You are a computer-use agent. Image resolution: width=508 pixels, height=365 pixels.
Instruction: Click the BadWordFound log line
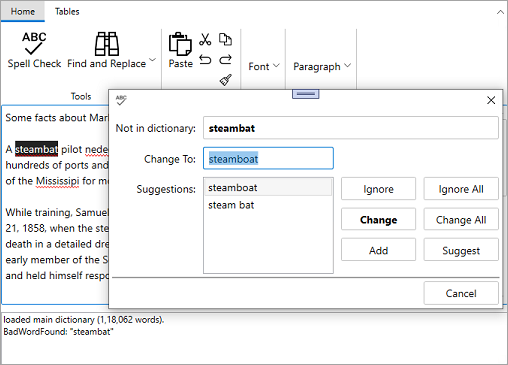pos(58,332)
